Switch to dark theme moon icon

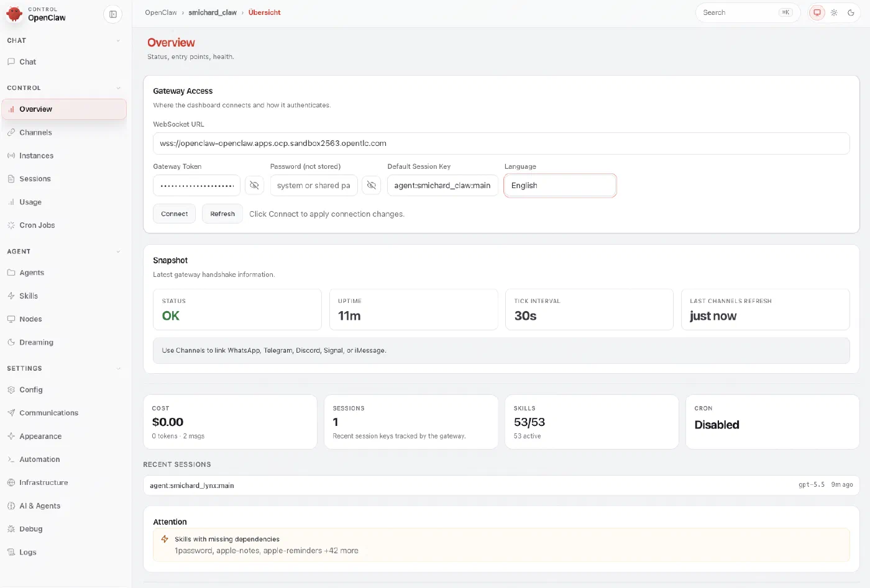[x=851, y=12]
